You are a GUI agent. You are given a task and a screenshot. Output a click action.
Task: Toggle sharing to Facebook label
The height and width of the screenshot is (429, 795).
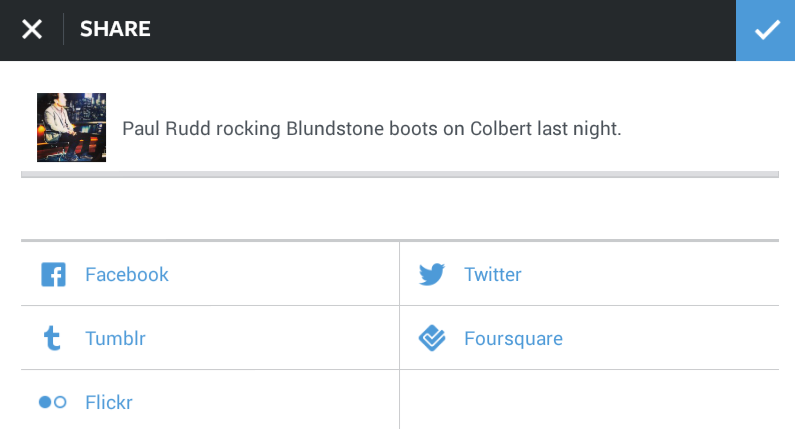127,274
